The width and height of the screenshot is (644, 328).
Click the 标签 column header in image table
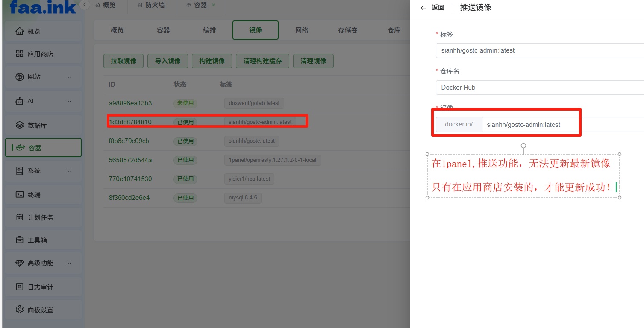(226, 85)
